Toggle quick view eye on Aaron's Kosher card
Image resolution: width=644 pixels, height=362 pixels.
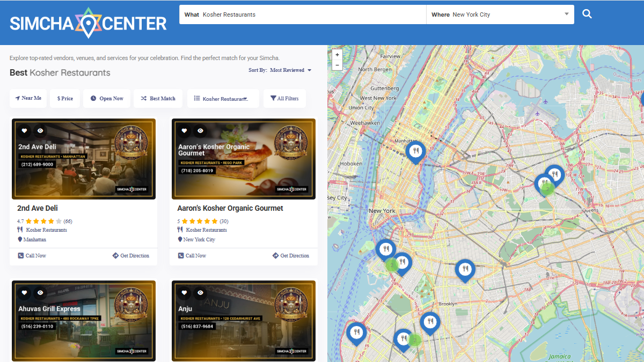coord(200,130)
